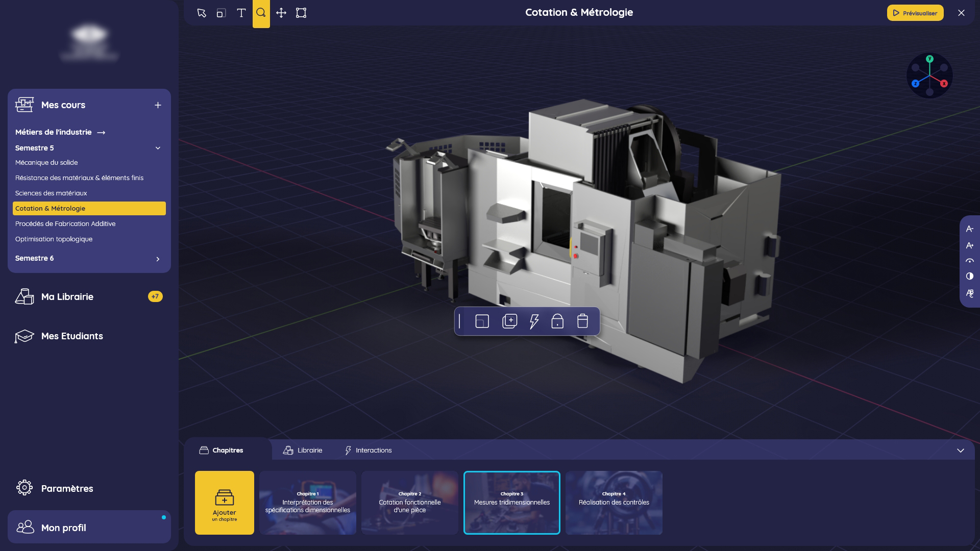Viewport: 980px width, 551px height.
Task: Activate the move/pan tool
Action: click(x=281, y=13)
